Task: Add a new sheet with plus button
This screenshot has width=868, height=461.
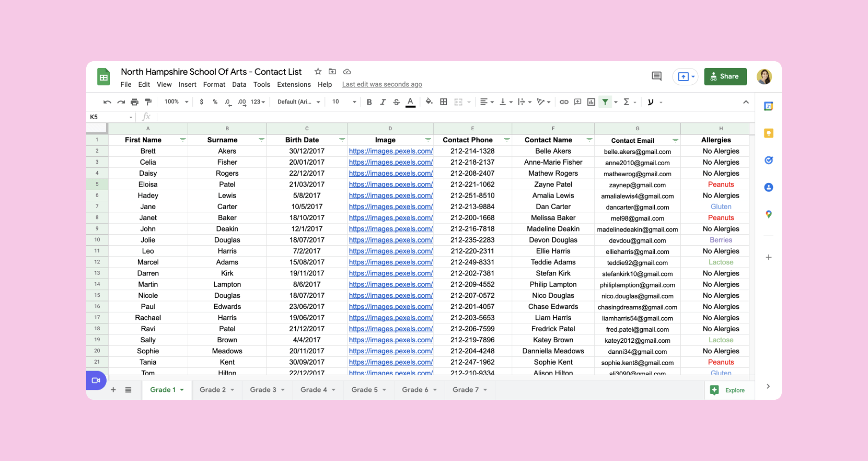Action: 113,390
